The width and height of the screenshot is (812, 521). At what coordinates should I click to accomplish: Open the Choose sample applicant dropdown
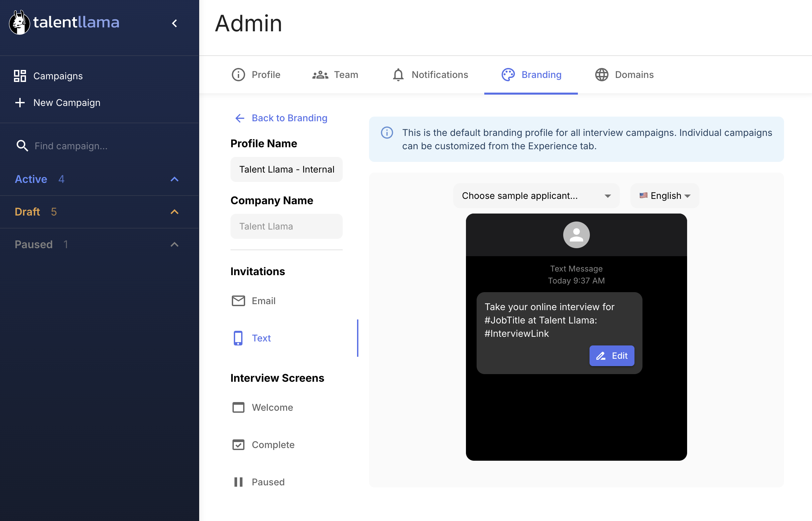point(536,196)
